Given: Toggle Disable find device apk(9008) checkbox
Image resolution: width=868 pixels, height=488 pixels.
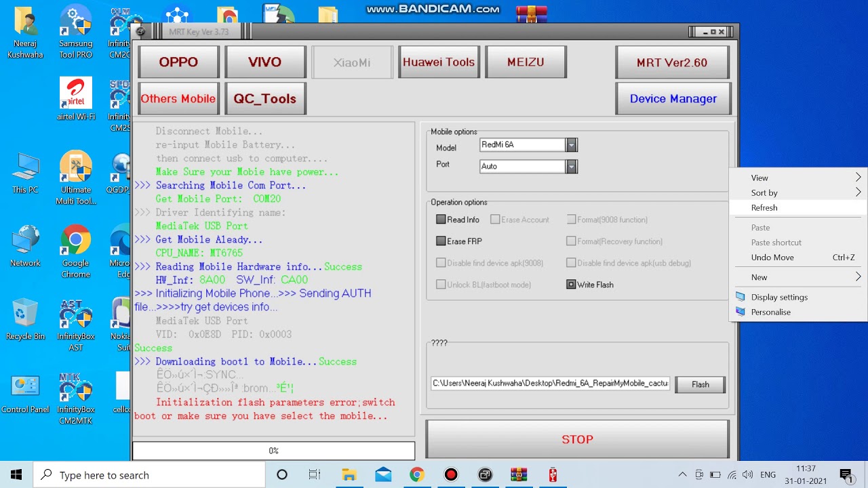Looking at the screenshot, I should (441, 263).
